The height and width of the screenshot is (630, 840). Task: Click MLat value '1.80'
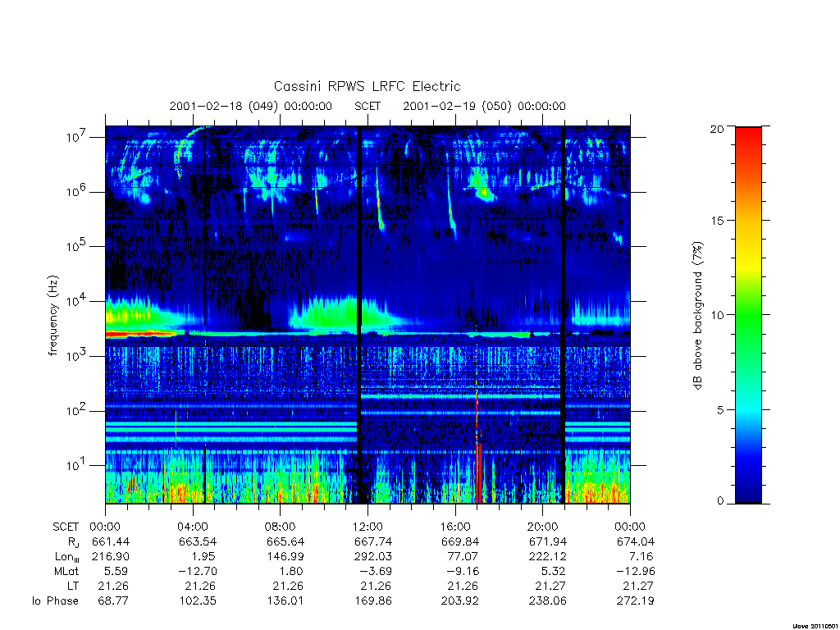pyautogui.click(x=291, y=572)
